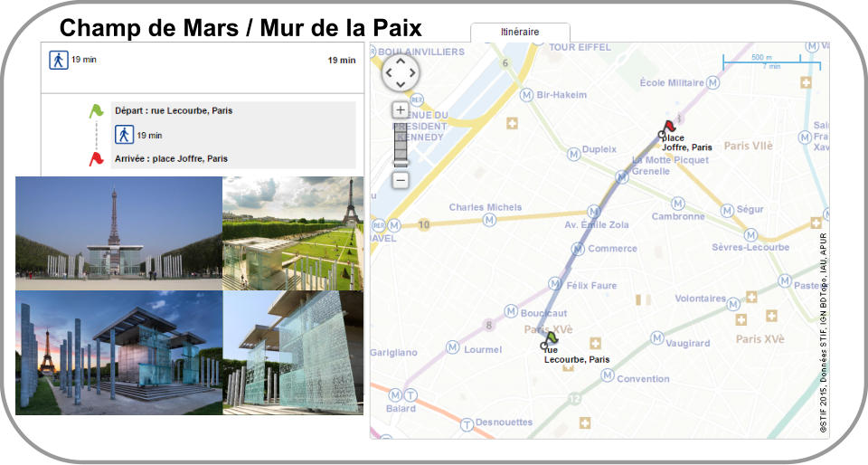Image resolution: width=868 pixels, height=465 pixels.
Task: Select the green departure flag in the itinerary
Action: [x=96, y=111]
